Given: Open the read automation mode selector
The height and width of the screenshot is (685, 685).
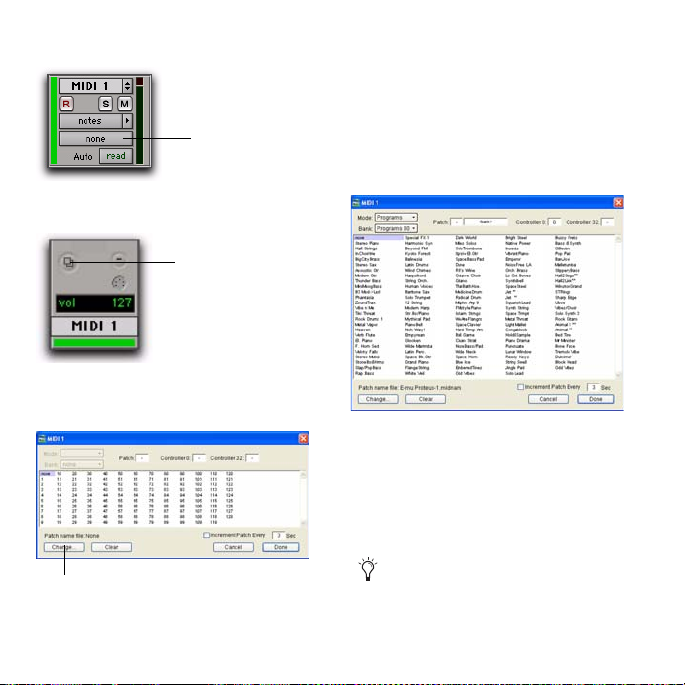Looking at the screenshot, I should tap(116, 156).
